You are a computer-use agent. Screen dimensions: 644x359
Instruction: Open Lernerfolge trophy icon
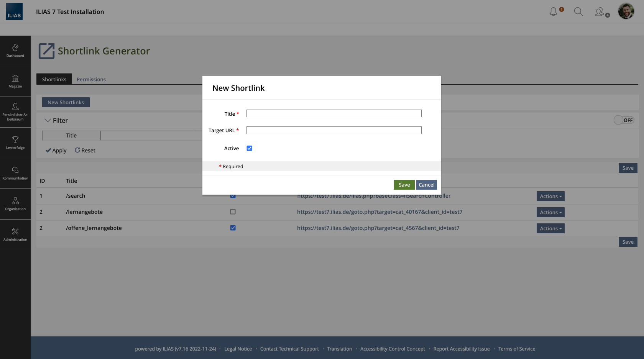click(15, 143)
